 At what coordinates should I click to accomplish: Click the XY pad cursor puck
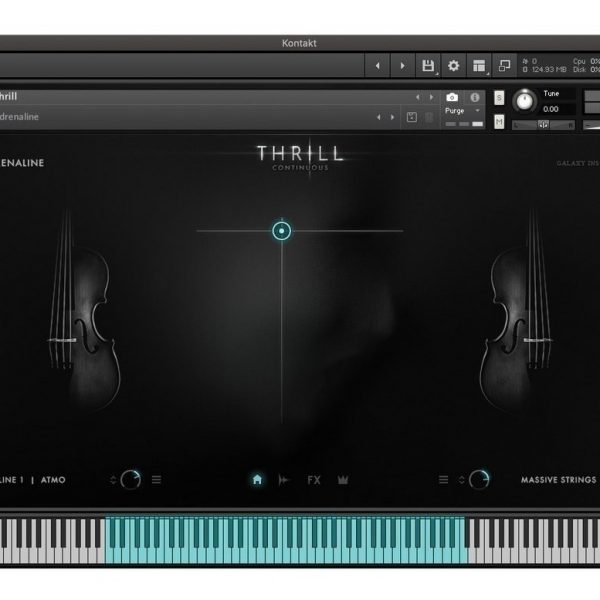coord(282,231)
